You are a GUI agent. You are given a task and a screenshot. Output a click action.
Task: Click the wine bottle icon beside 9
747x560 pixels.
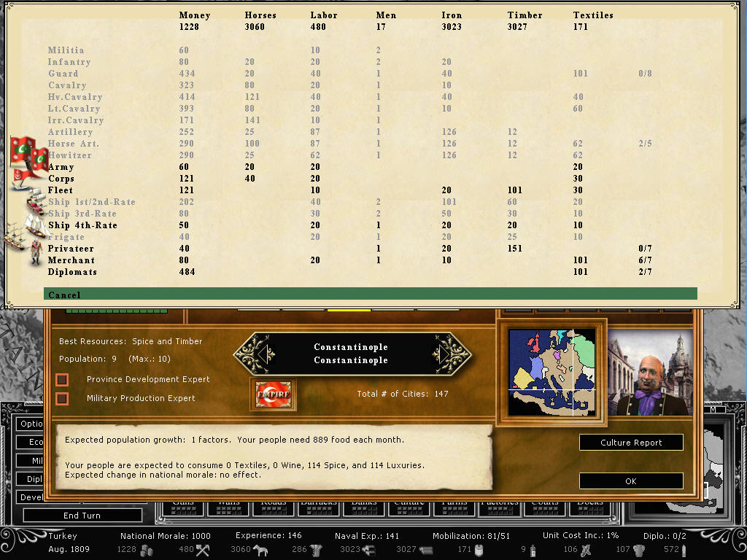(x=533, y=551)
